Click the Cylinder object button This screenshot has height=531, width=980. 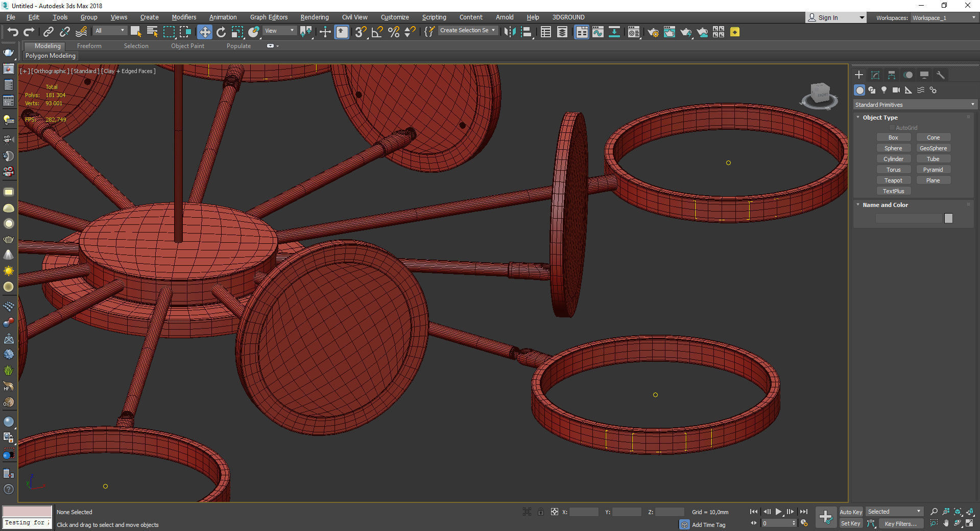(893, 159)
